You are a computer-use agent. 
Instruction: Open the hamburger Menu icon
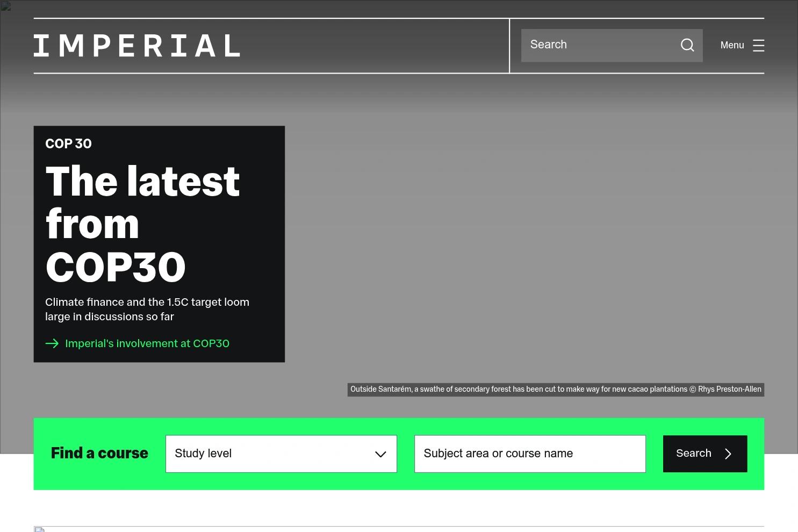click(x=758, y=46)
